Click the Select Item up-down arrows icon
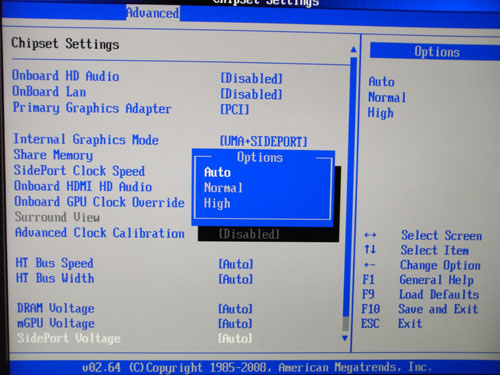The width and height of the screenshot is (500, 375). click(370, 249)
